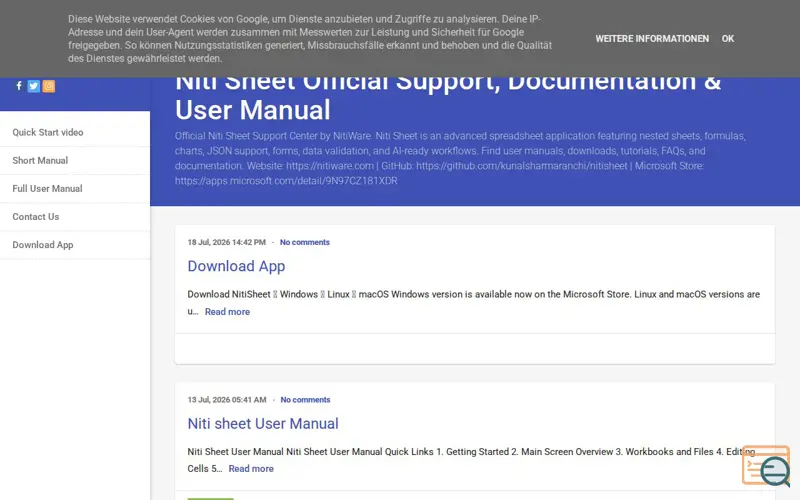Click the User Manual Quick Links excerpt
The height and width of the screenshot is (500, 800).
pos(471,460)
